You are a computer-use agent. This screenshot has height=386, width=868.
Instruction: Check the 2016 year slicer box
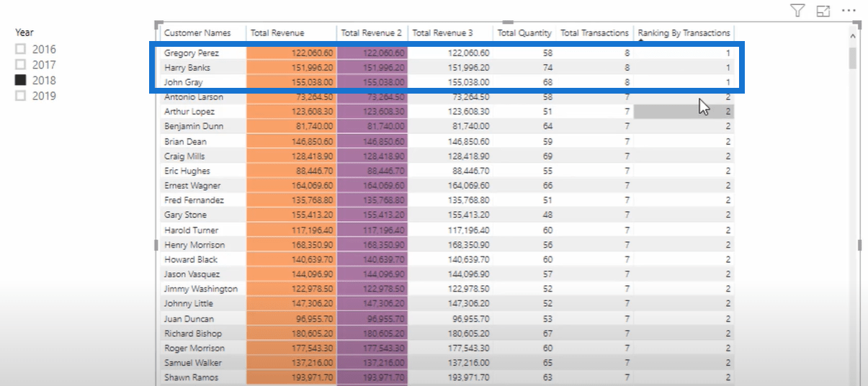tap(21, 49)
